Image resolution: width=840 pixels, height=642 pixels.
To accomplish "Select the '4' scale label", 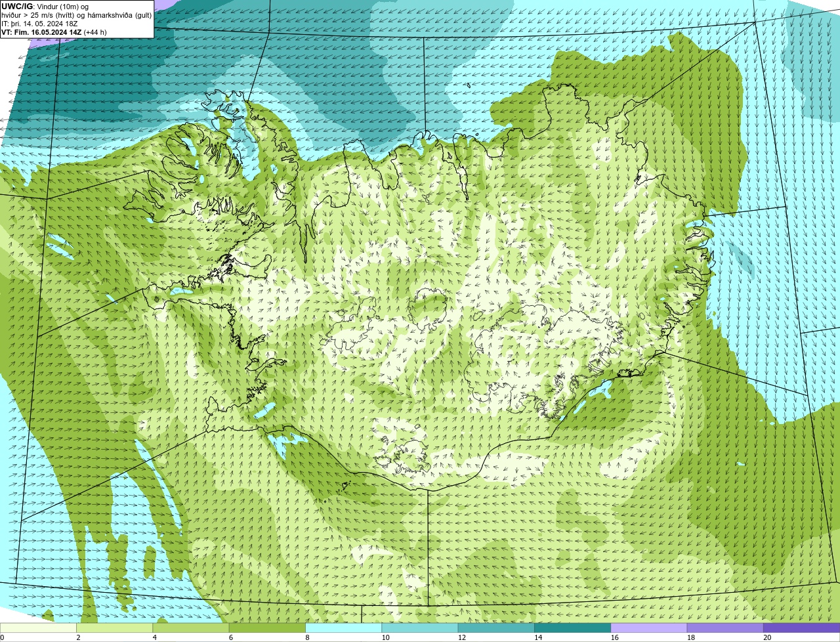I will point(154,637).
